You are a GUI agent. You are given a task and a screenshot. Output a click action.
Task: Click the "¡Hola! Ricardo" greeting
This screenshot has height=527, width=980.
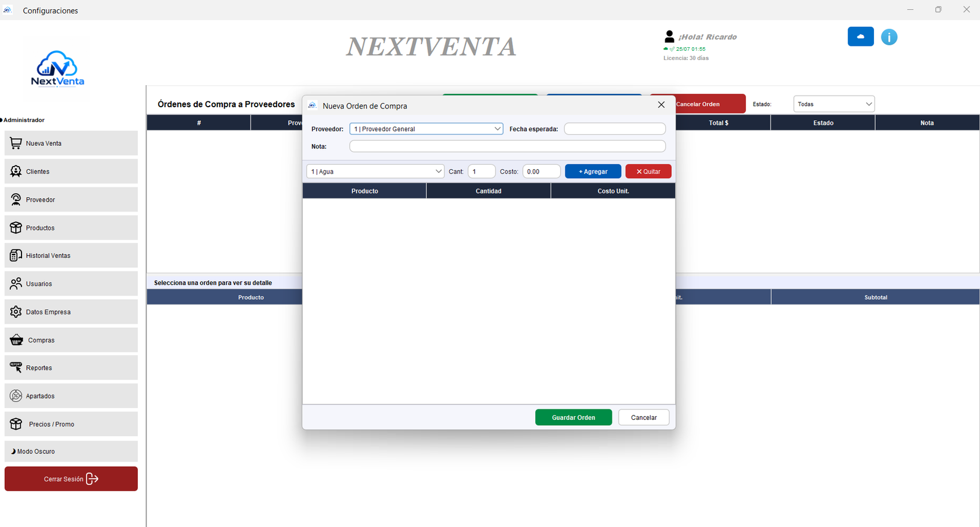pyautogui.click(x=707, y=37)
